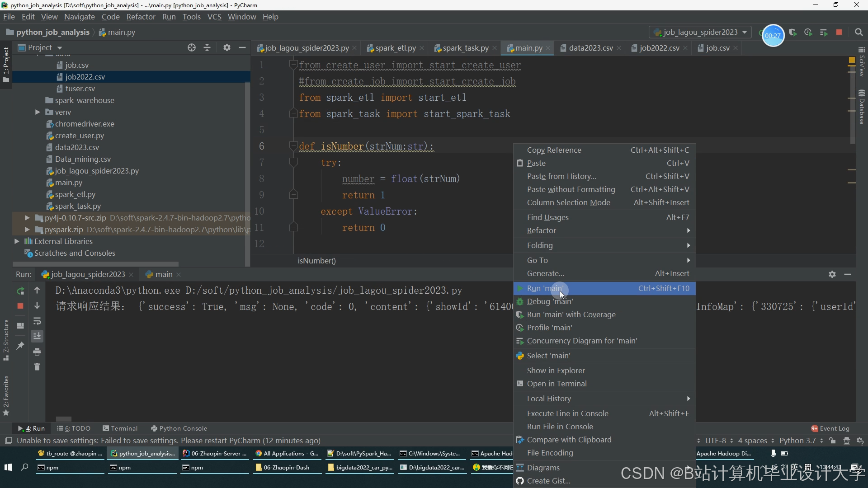Image resolution: width=868 pixels, height=488 pixels.
Task: Click print icon in Run panel
Action: (37, 352)
